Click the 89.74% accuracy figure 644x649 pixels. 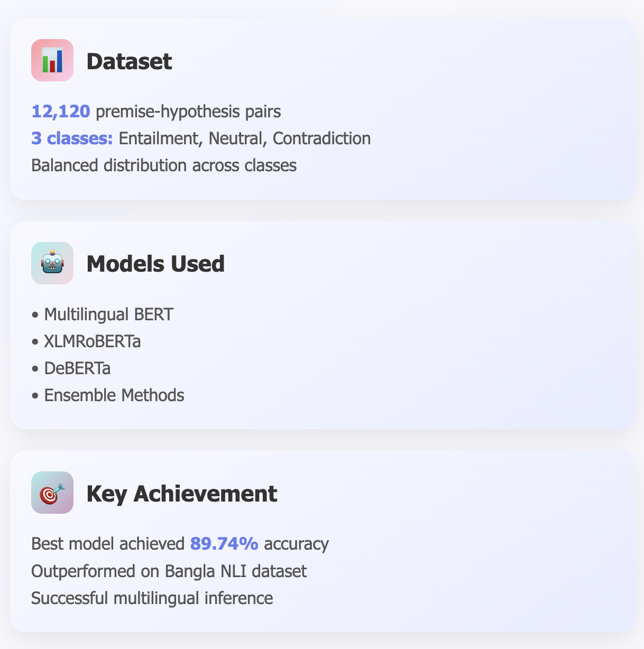point(224,544)
